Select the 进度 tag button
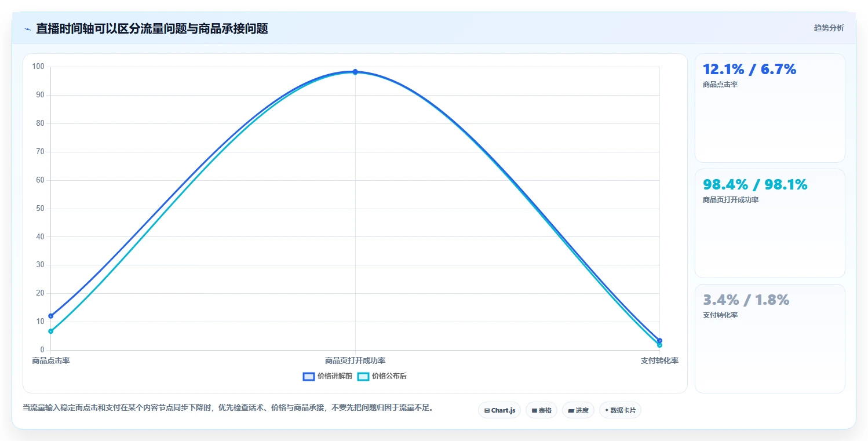 (x=578, y=410)
